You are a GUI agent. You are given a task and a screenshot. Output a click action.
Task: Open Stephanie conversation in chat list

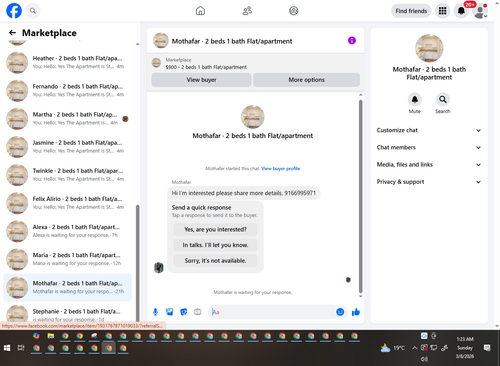pyautogui.click(x=67, y=313)
